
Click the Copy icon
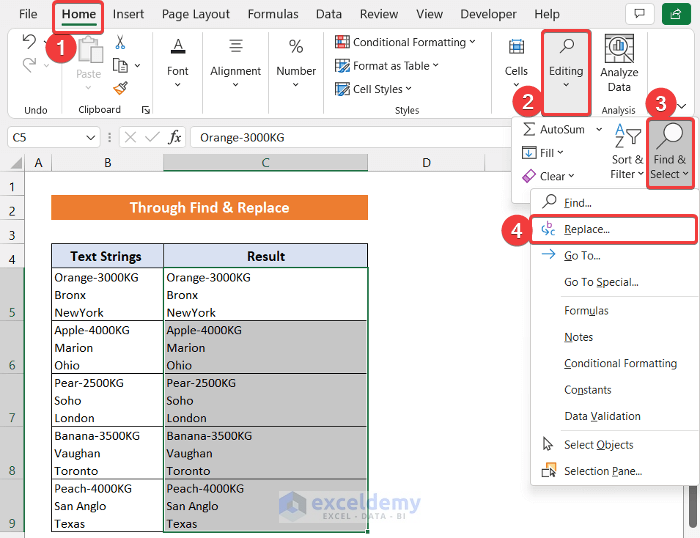(x=120, y=66)
